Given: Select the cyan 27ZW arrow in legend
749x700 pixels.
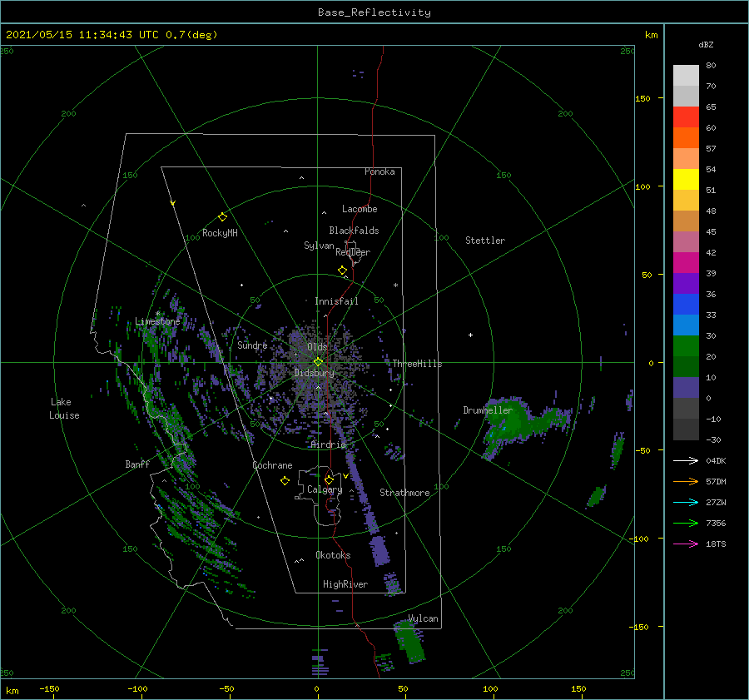Looking at the screenshot, I should [x=686, y=502].
